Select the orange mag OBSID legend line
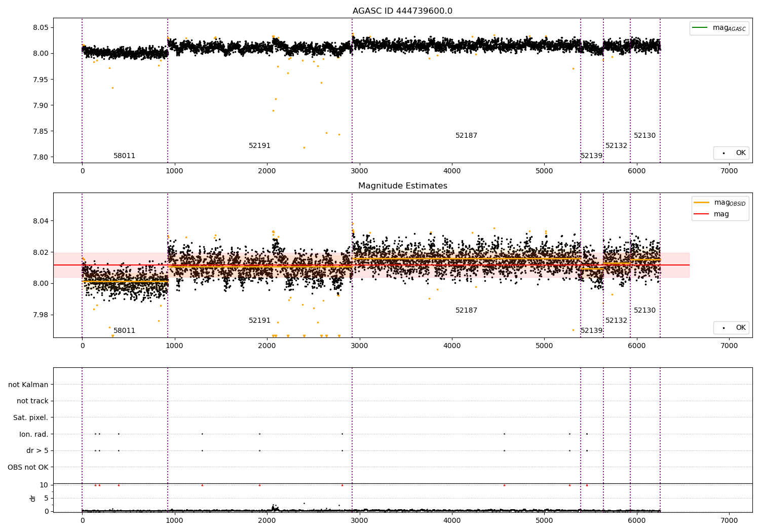Viewport: 760px width, 532px height. (x=701, y=203)
